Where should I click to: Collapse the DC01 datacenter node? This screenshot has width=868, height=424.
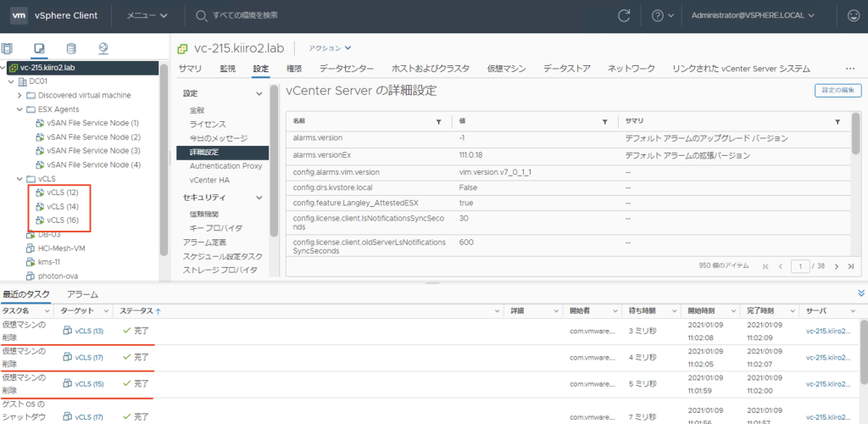coord(11,81)
